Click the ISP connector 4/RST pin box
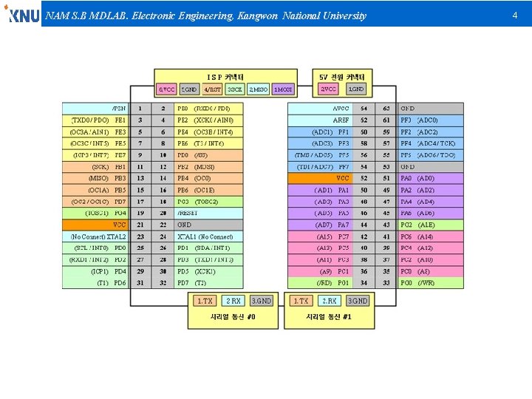 pyautogui.click(x=212, y=89)
